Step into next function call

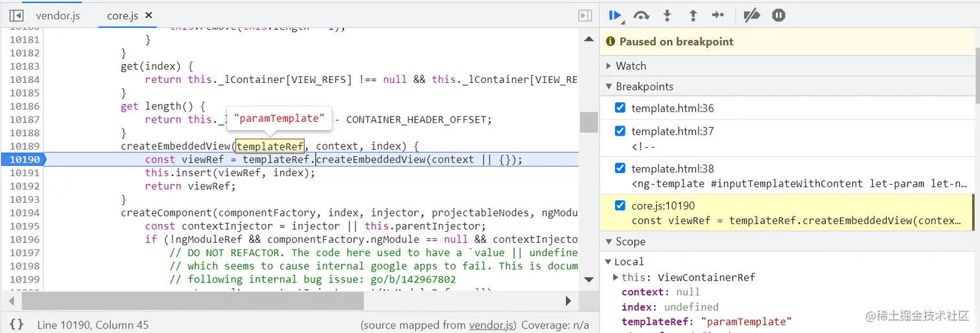(667, 16)
